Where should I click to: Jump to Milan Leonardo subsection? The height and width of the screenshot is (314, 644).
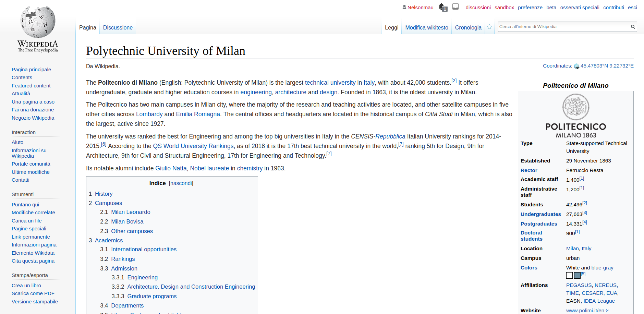pyautogui.click(x=131, y=212)
